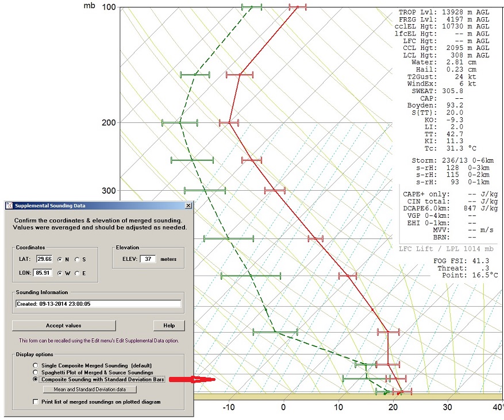The image size is (504, 420).
Task: Click the Sounding Information text field
Action: (x=98, y=304)
